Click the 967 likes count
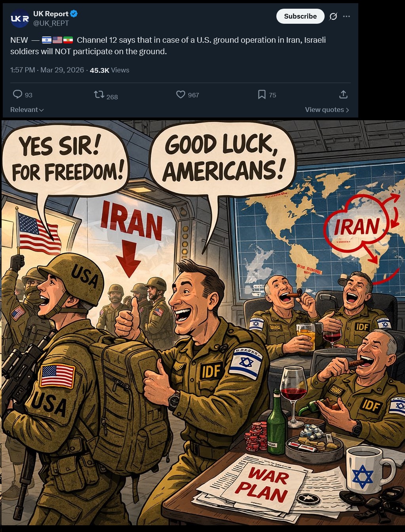The width and height of the screenshot is (405, 532). (x=194, y=95)
